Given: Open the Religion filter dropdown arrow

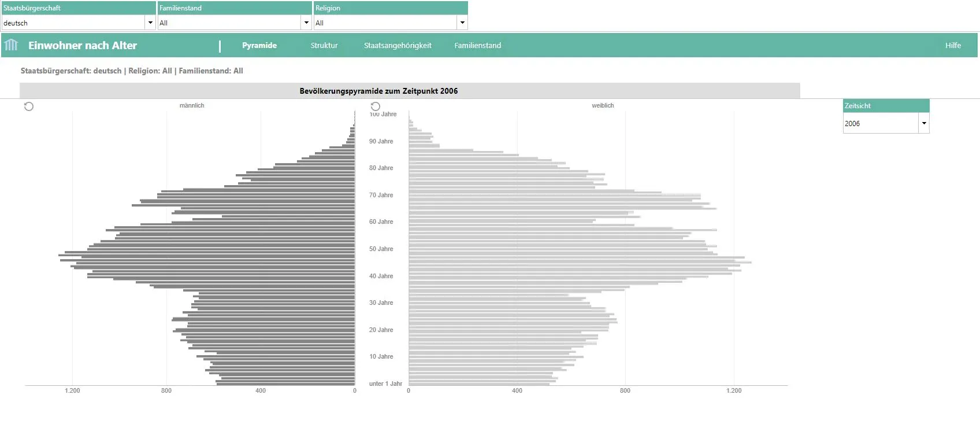Looking at the screenshot, I should coord(462,23).
